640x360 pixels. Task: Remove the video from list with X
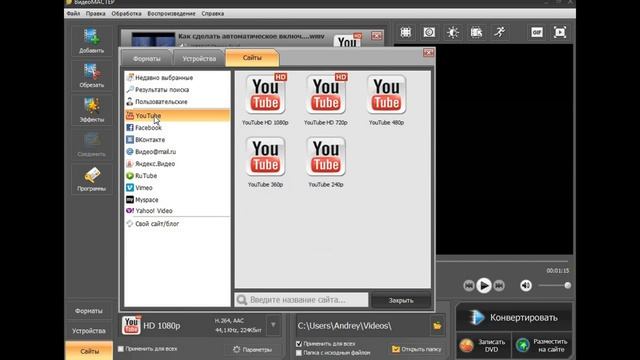pos(376,36)
